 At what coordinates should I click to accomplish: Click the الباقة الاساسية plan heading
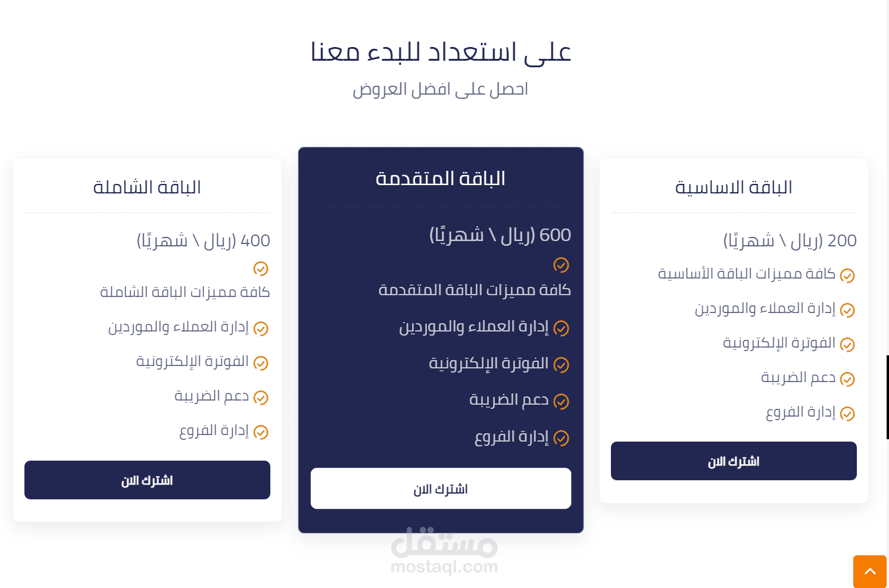(x=734, y=187)
